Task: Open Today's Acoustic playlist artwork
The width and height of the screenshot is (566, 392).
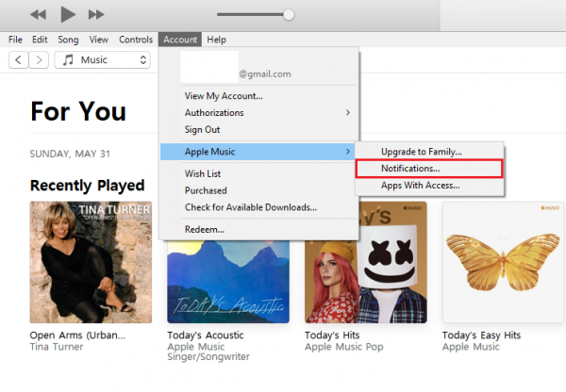Action: coord(228,282)
